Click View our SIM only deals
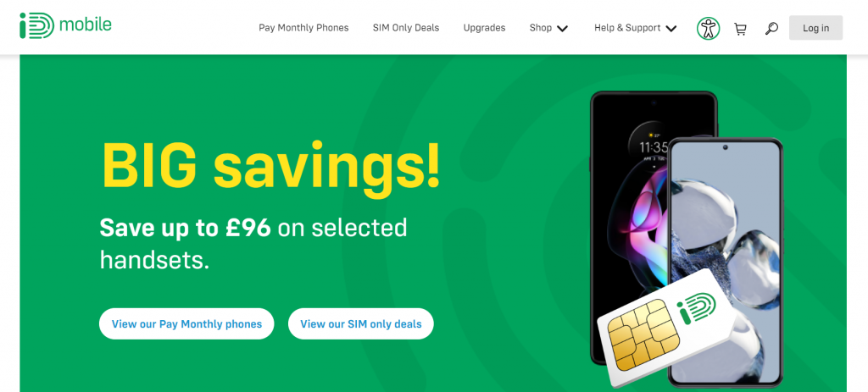868x392 pixels. 361,323
